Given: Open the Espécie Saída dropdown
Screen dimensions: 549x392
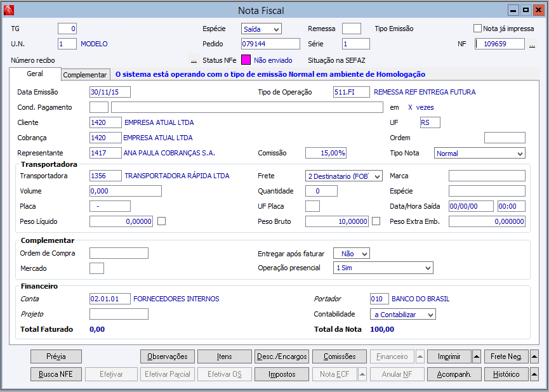Looking at the screenshot, I should tap(261, 29).
